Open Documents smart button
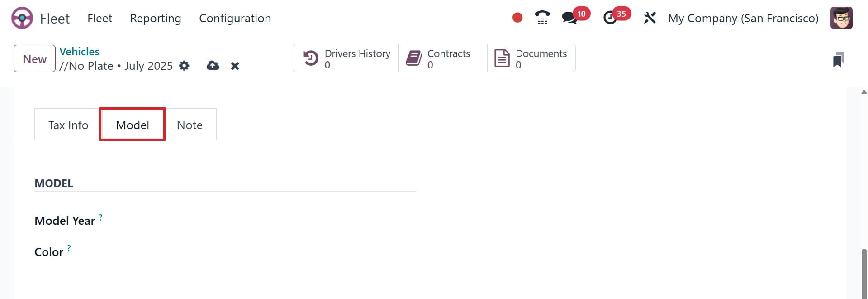Viewport: 868px width, 299px height. (531, 58)
